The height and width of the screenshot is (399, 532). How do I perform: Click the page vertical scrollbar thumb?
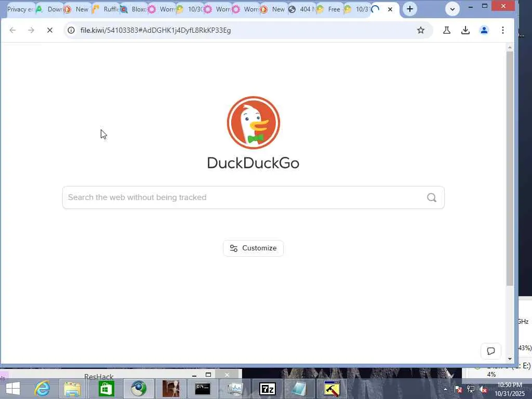(x=510, y=168)
